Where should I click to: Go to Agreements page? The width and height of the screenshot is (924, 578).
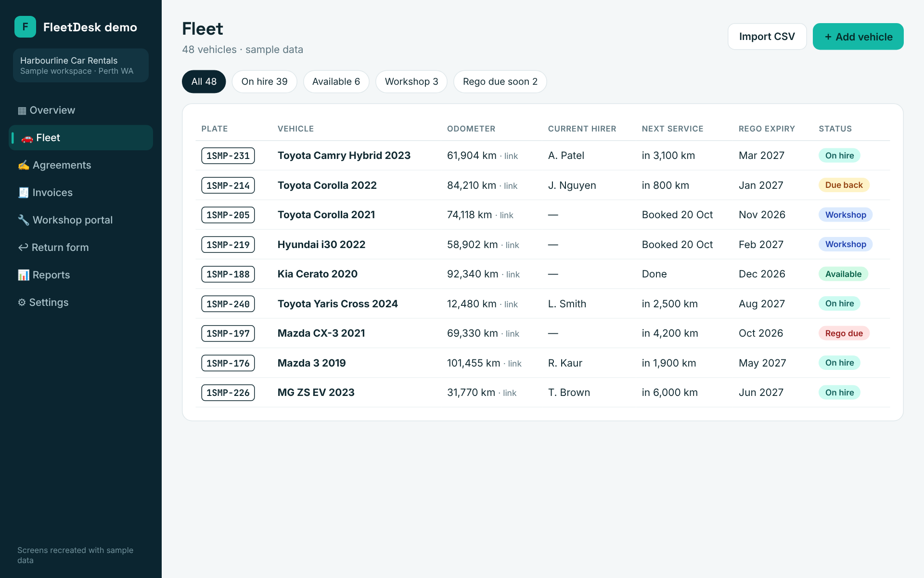pyautogui.click(x=81, y=165)
